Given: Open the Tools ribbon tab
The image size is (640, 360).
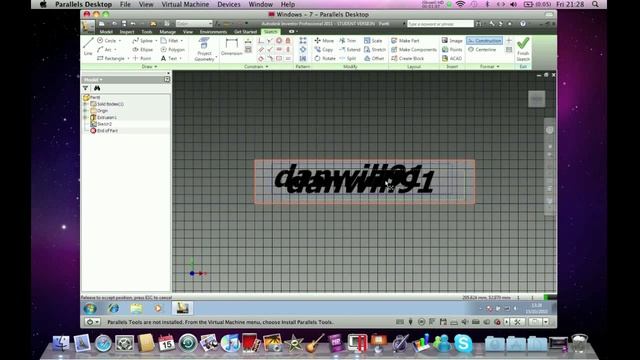Looking at the screenshot, I should coord(147,32).
